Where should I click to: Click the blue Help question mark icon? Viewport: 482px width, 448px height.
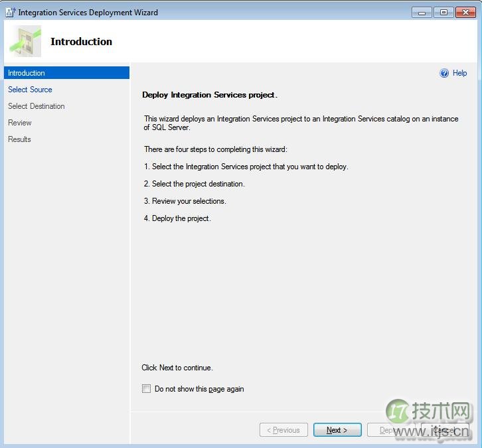tap(444, 74)
